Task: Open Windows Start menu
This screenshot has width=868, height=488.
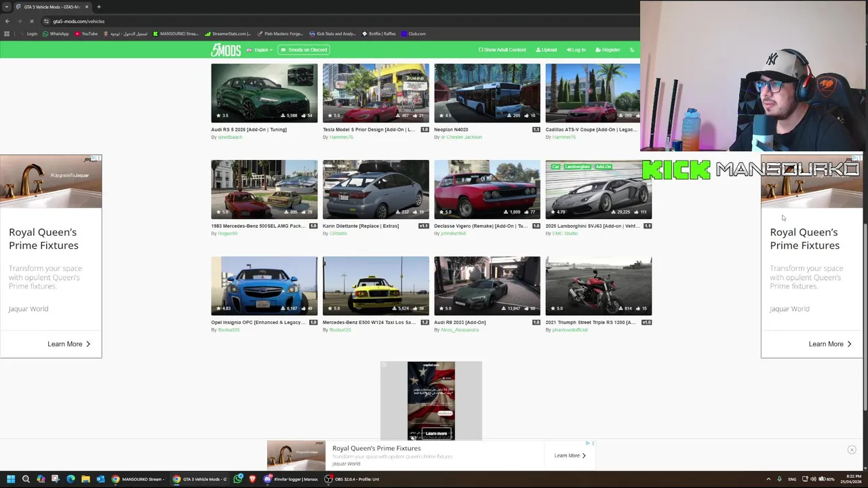Action: [x=11, y=479]
